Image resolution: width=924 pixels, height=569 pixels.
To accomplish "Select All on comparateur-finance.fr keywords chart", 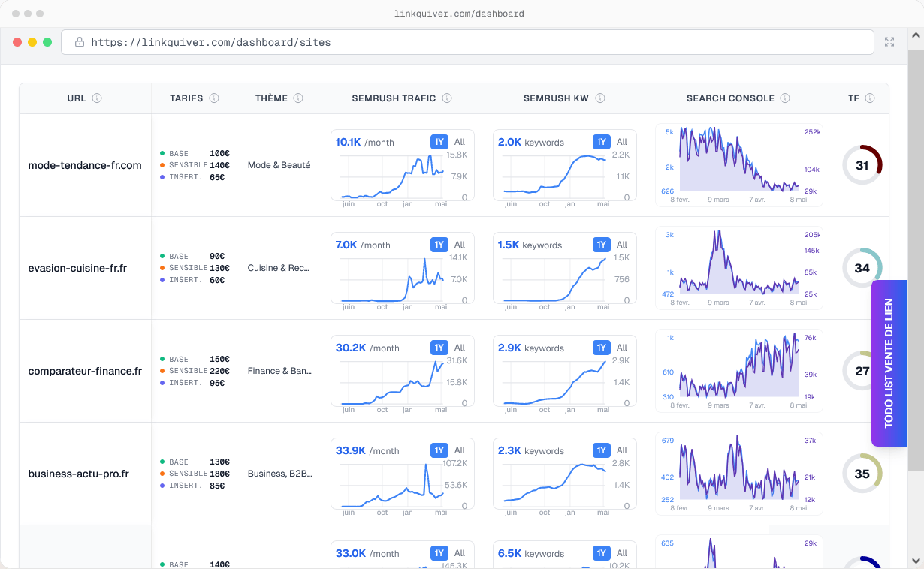I will coord(622,348).
